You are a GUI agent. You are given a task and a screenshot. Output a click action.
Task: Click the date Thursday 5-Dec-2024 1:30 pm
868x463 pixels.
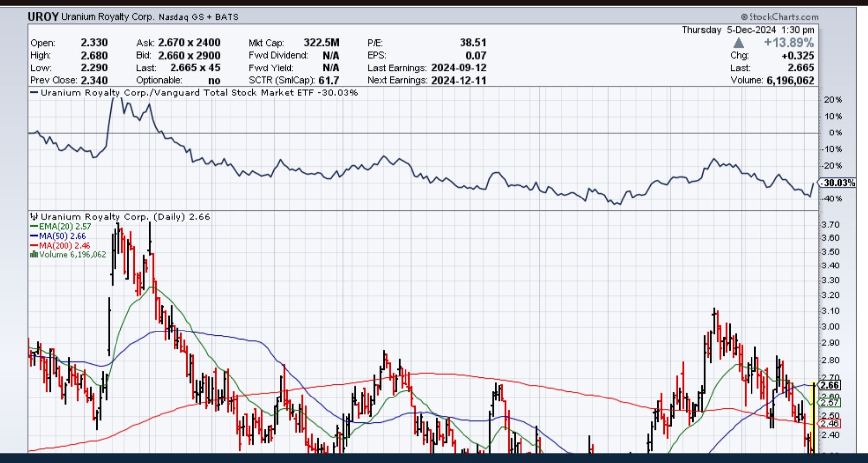[x=748, y=30]
